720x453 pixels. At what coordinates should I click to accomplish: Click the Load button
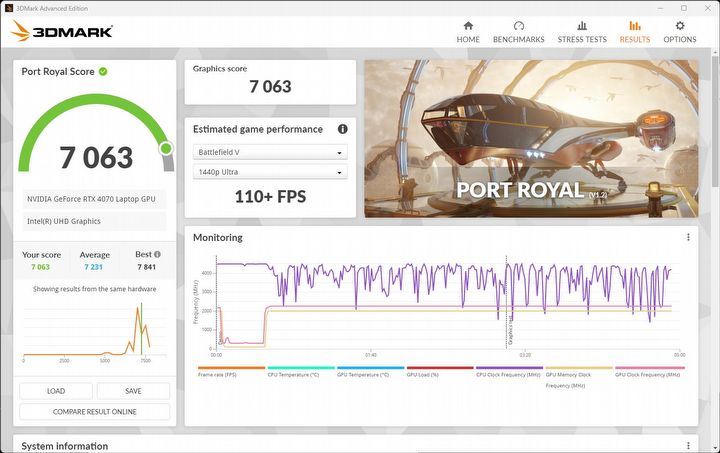click(x=56, y=391)
